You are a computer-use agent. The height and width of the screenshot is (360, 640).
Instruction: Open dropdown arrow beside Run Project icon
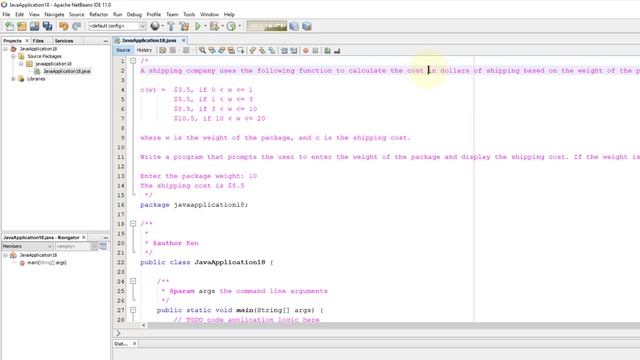205,26
